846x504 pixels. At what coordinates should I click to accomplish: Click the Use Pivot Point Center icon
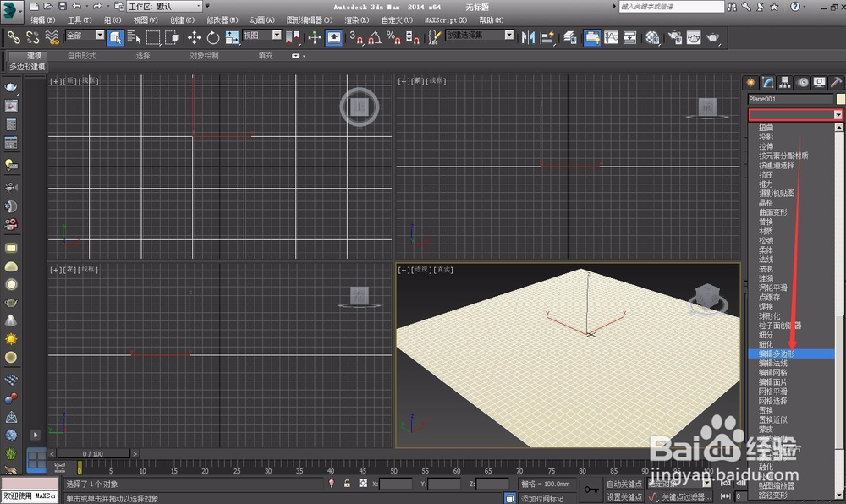coord(293,37)
